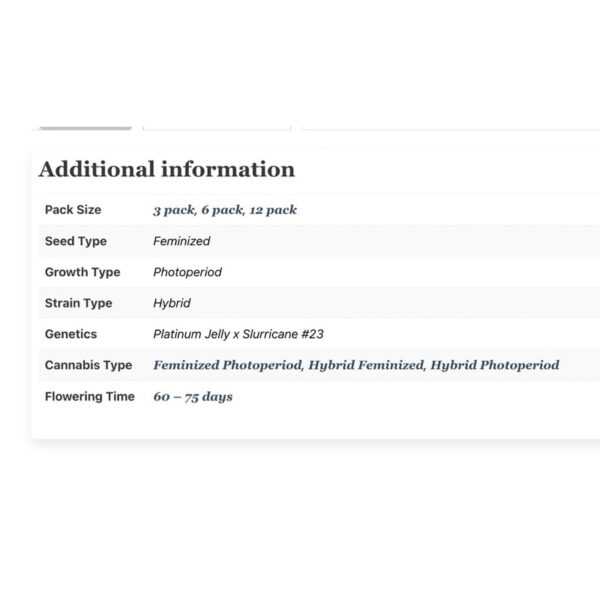
Task: Click the Seed Type row label
Action: pyautogui.click(x=76, y=241)
